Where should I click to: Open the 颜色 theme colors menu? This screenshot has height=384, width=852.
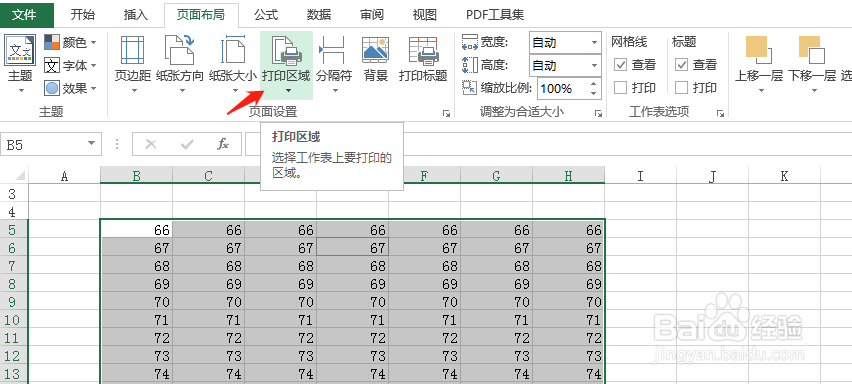tap(70, 42)
